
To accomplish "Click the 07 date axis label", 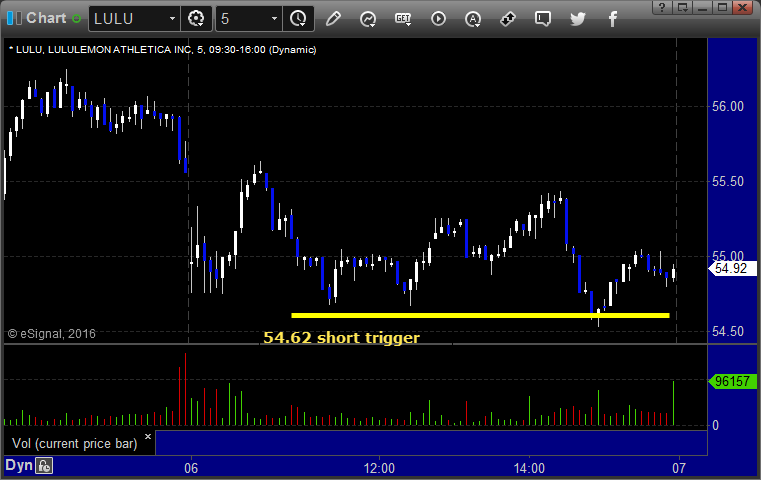I will coord(679,468).
